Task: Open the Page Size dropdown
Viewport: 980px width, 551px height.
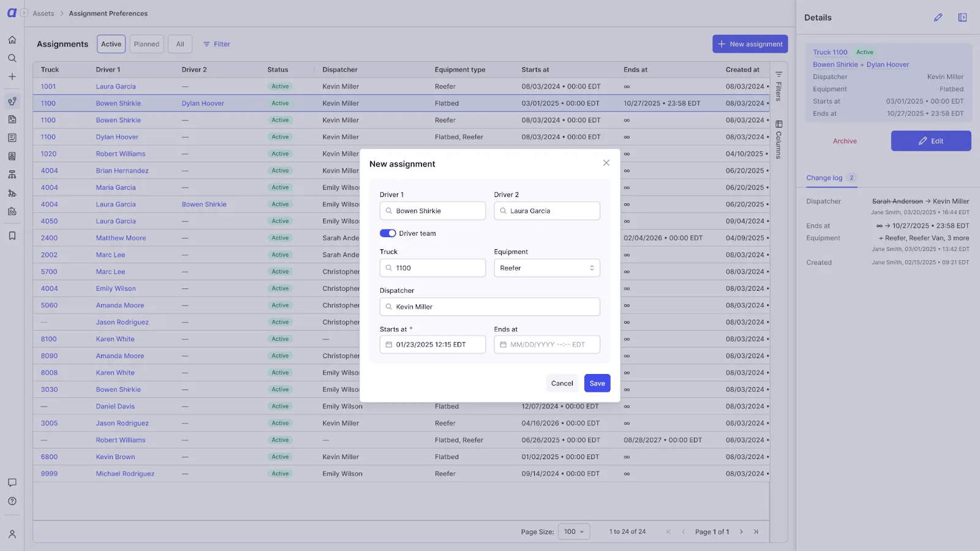Action: tap(574, 531)
